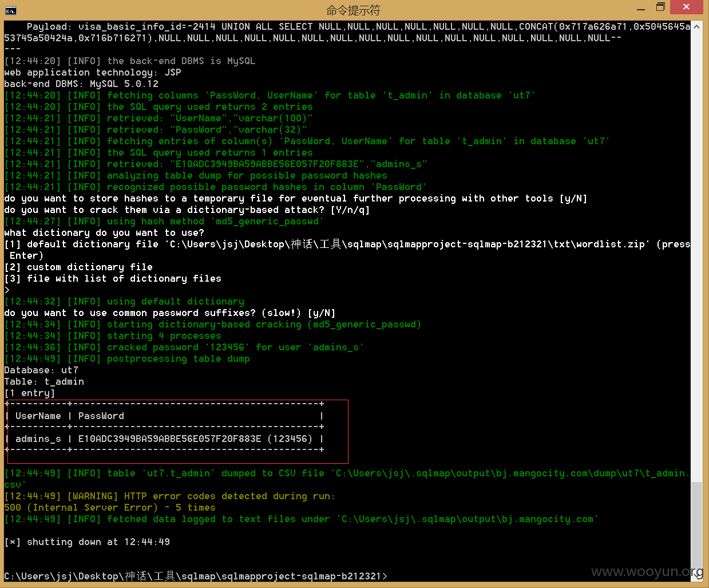Click 'cracked password '123456'' log line

point(184,347)
